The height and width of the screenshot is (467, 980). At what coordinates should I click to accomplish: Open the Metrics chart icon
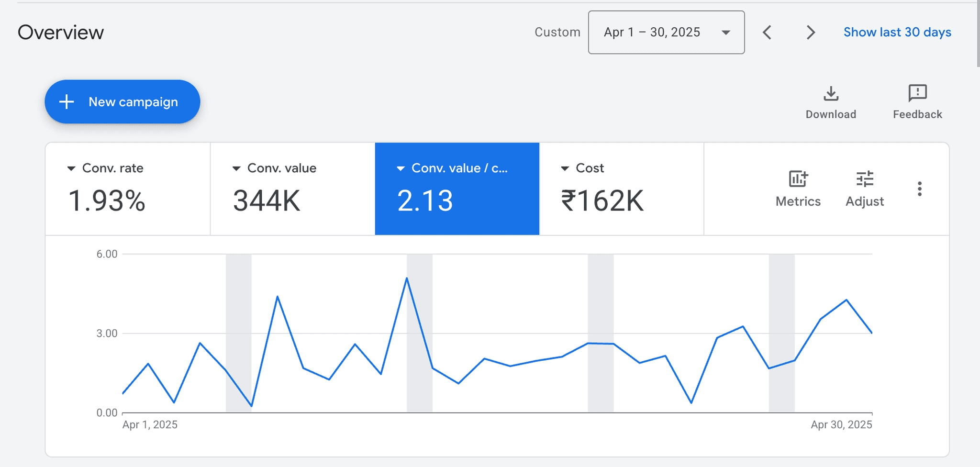(798, 179)
